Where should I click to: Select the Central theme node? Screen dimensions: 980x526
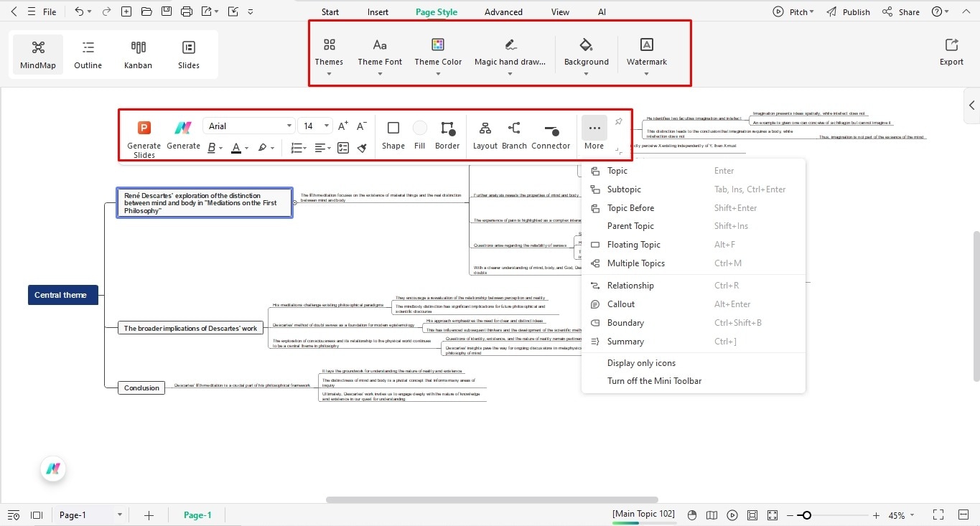(x=63, y=295)
